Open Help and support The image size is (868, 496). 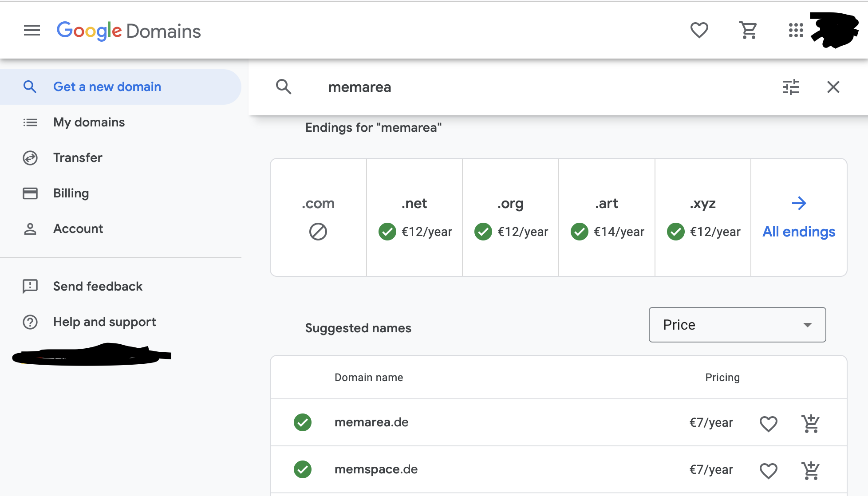(x=104, y=322)
